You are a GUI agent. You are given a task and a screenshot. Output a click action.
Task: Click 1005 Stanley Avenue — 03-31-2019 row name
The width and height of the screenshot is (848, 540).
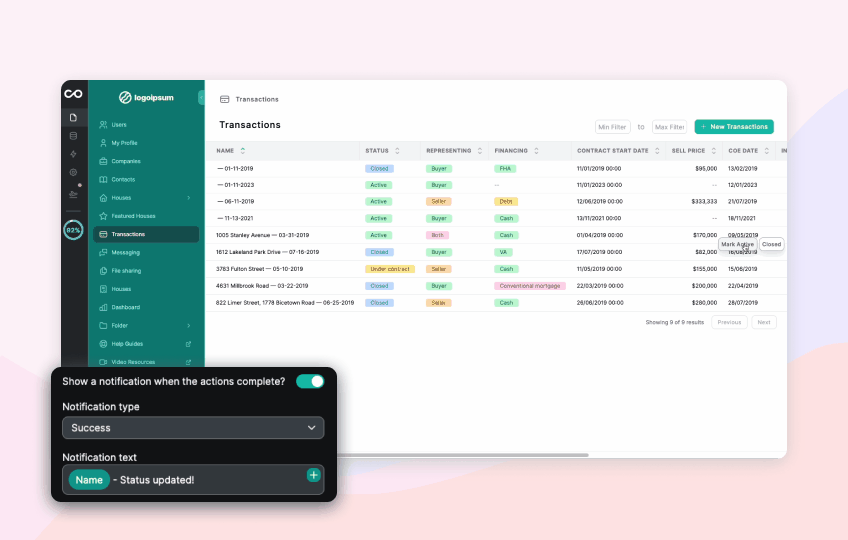[x=262, y=235]
